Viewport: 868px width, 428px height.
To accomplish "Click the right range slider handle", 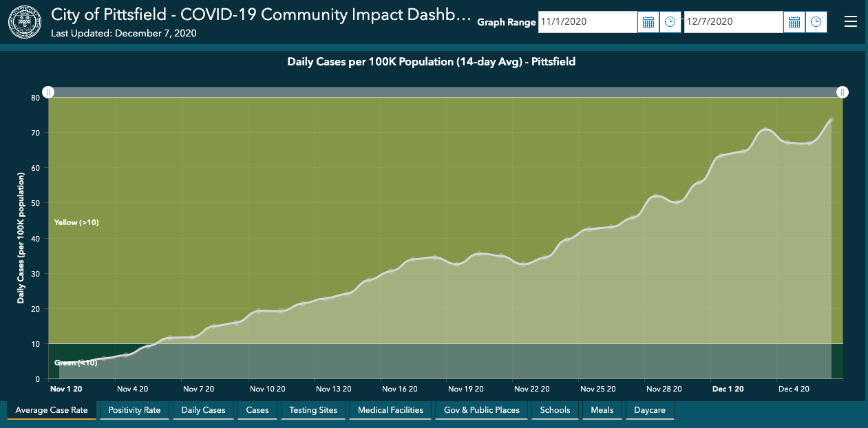I will pyautogui.click(x=843, y=92).
